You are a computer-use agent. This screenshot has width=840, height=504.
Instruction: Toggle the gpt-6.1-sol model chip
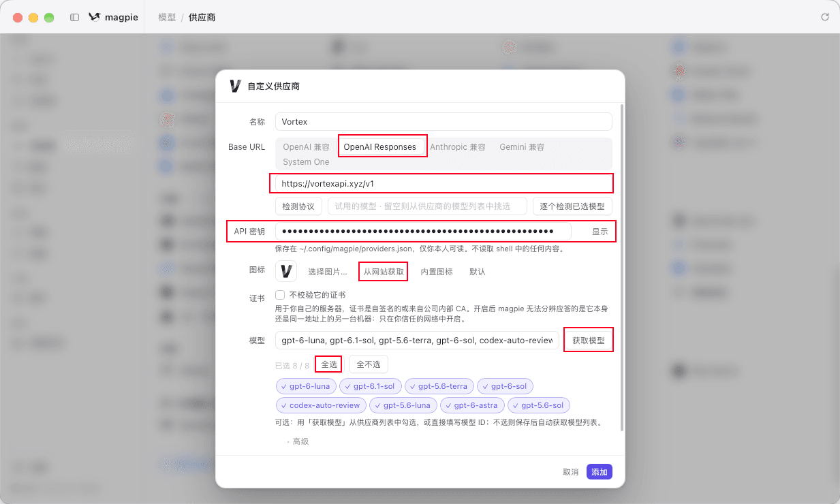369,386
